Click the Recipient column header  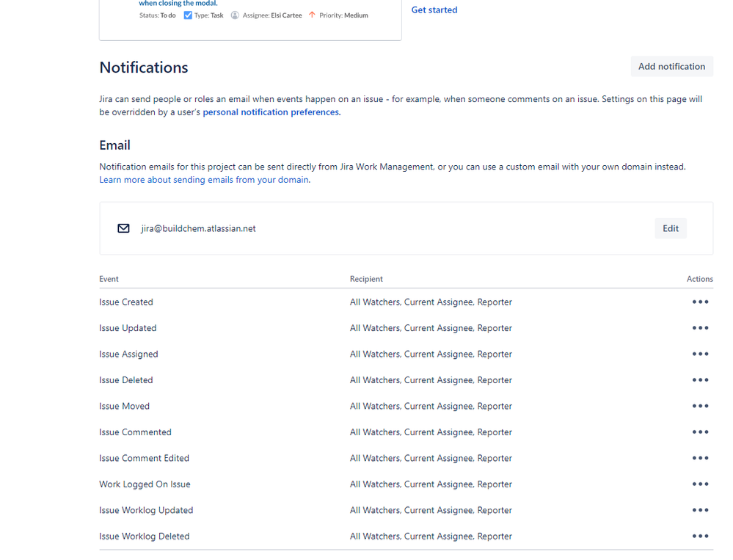pyautogui.click(x=366, y=279)
